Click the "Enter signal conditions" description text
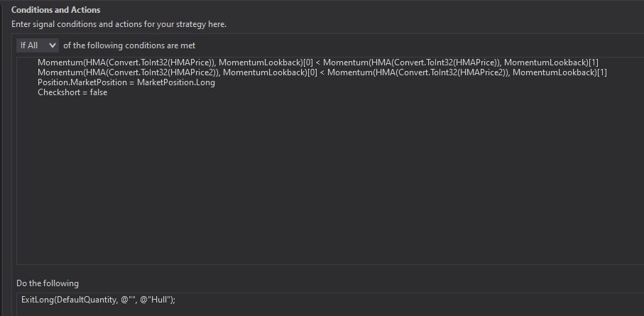The height and width of the screenshot is (316, 644). click(x=119, y=24)
